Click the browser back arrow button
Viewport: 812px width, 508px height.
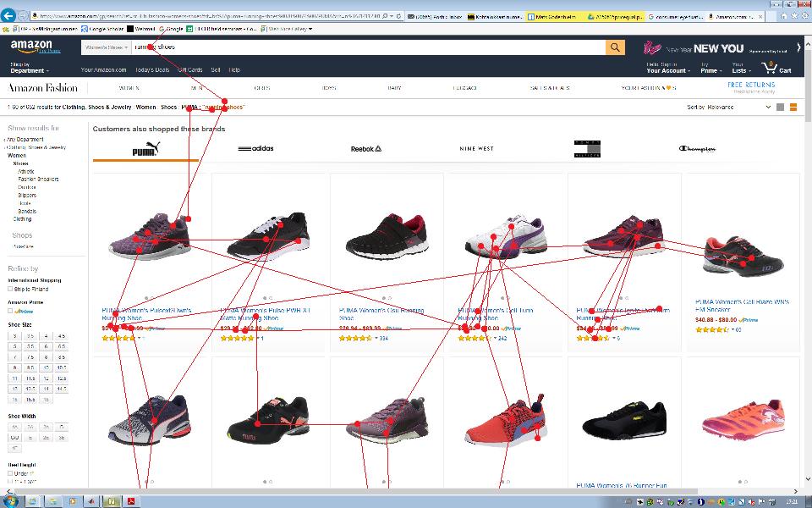(8, 15)
